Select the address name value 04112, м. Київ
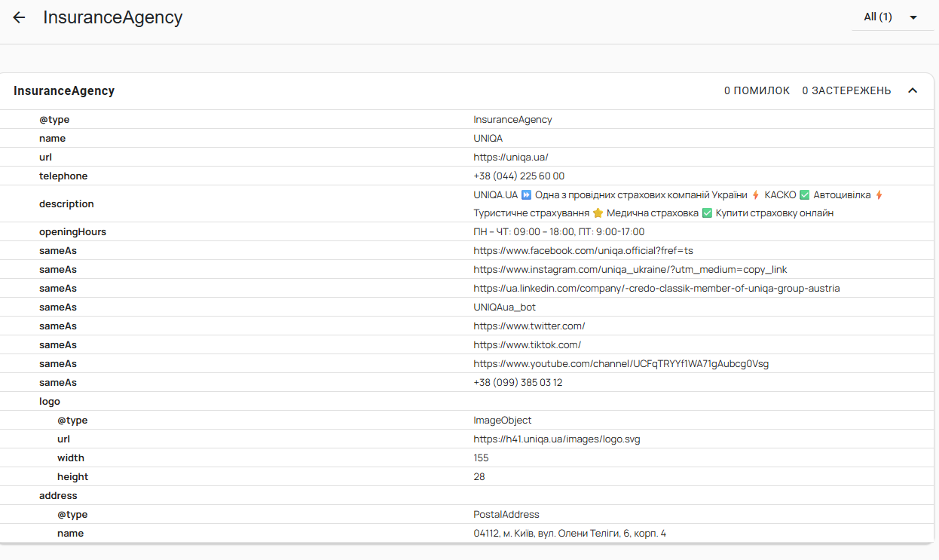This screenshot has width=939, height=560. coord(570,533)
